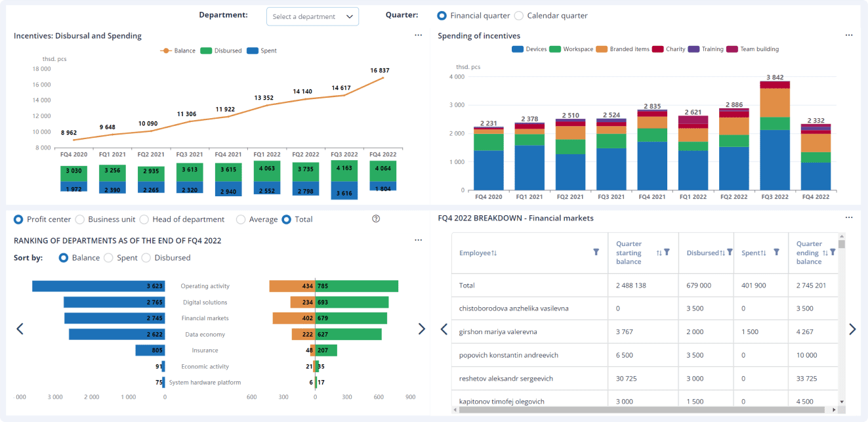Filter the Spent column in breakdown table
This screenshot has height=422, width=868.
(x=776, y=253)
